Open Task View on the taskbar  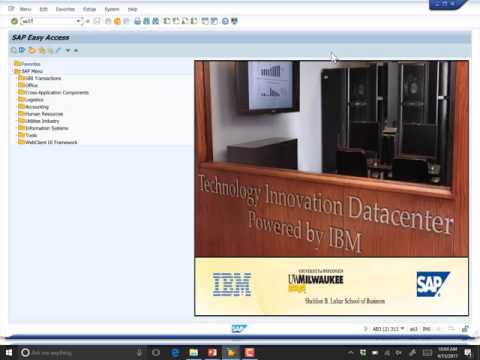[156, 352]
